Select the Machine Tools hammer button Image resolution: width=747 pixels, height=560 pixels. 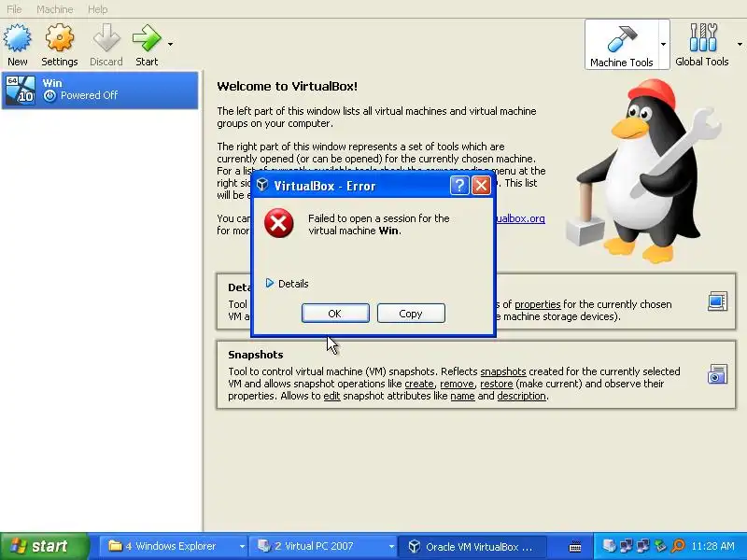[621, 45]
